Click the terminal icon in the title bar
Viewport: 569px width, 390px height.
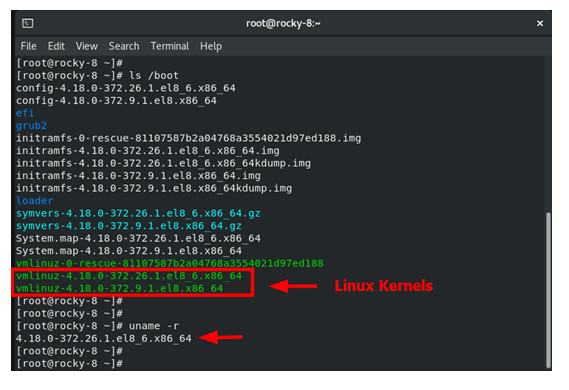point(28,24)
